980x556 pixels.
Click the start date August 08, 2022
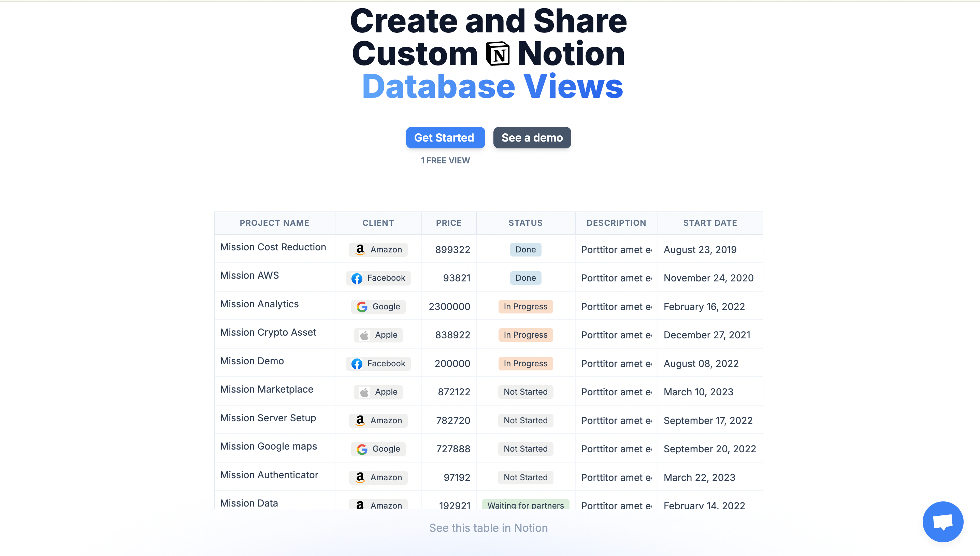701,364
